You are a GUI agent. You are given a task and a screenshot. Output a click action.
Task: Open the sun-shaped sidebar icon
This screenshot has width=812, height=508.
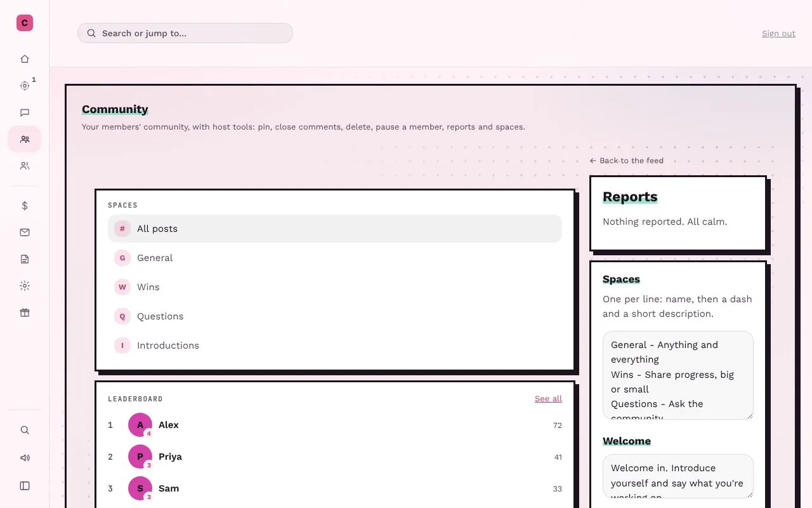[25, 286]
